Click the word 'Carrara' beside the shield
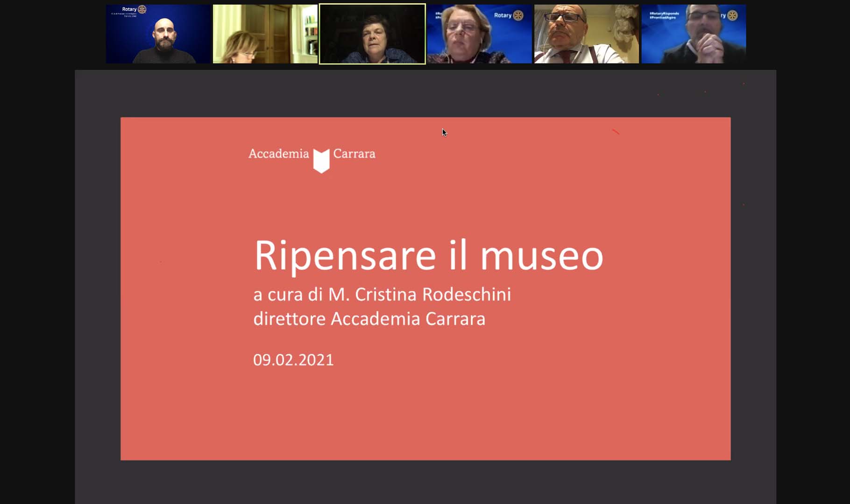 pos(354,154)
